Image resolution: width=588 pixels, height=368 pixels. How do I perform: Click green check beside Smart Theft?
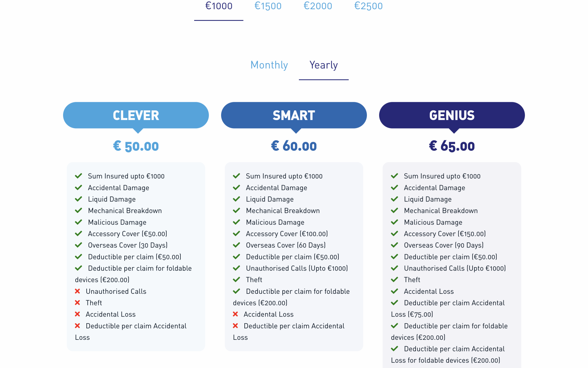pyautogui.click(x=236, y=279)
